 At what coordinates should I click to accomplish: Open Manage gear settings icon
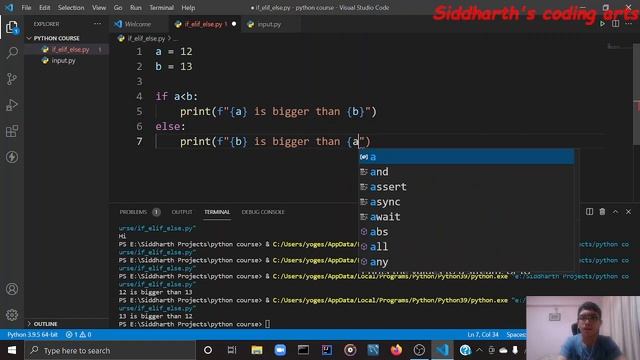(x=12, y=315)
